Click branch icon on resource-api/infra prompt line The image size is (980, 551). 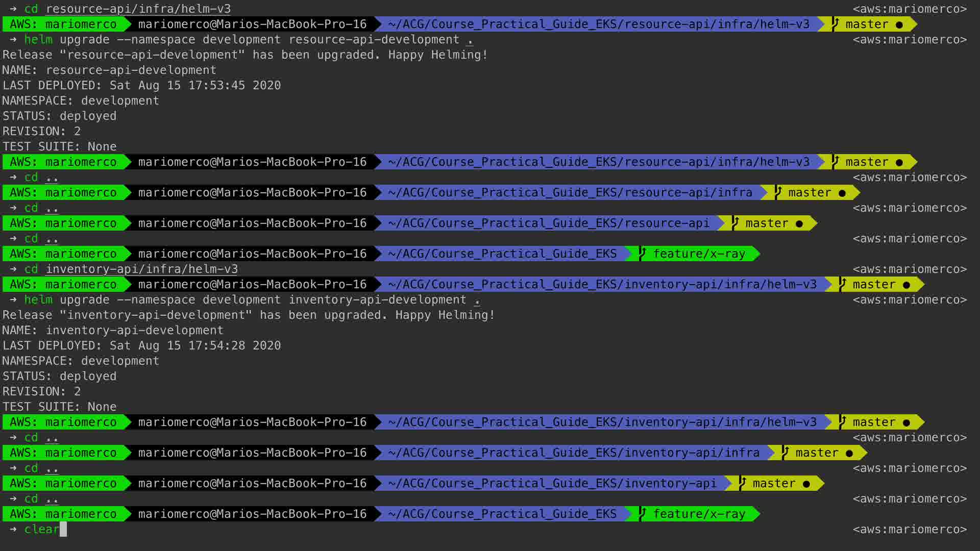(x=778, y=192)
